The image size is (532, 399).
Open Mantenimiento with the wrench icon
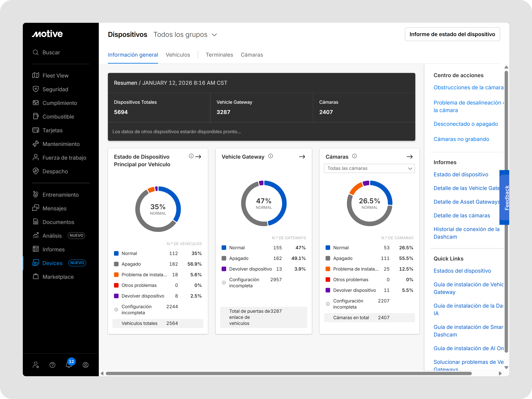pyautogui.click(x=36, y=144)
